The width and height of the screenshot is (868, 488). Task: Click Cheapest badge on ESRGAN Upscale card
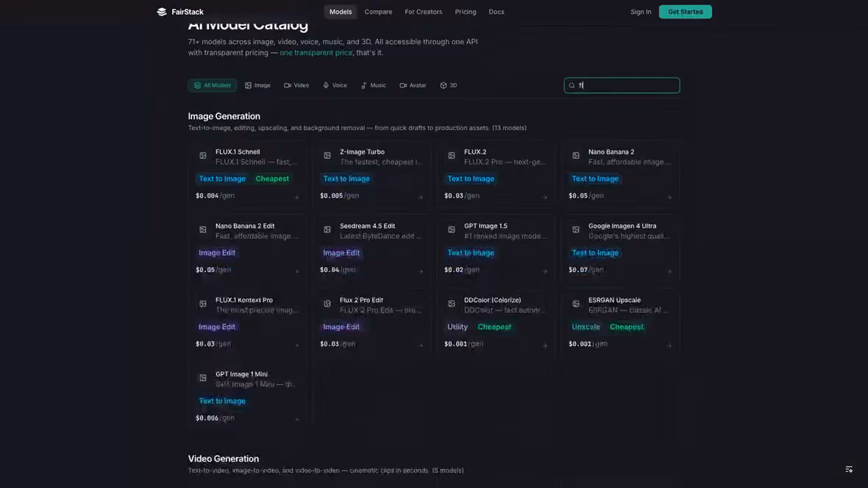[x=627, y=327]
